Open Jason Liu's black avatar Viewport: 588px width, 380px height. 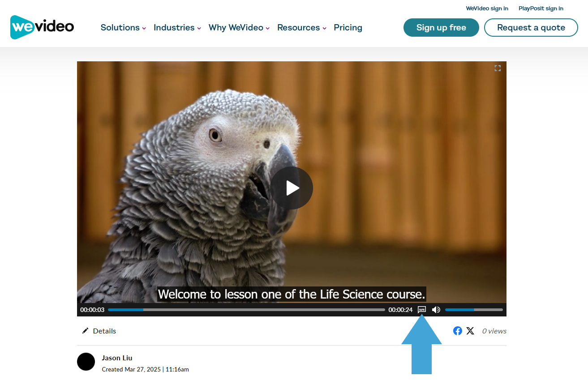click(86, 362)
